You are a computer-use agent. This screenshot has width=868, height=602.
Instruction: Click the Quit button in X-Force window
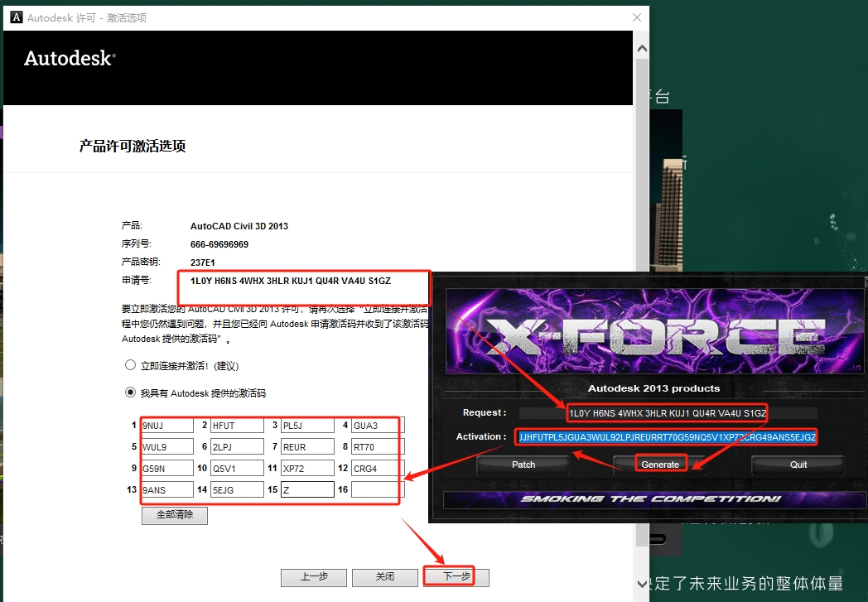798,465
